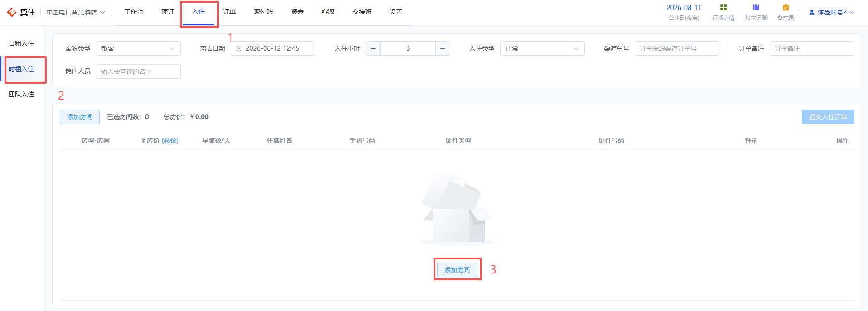Viewport: 868px width, 311px height.
Task: Click the 添加房间 button above the table
Action: pos(80,117)
